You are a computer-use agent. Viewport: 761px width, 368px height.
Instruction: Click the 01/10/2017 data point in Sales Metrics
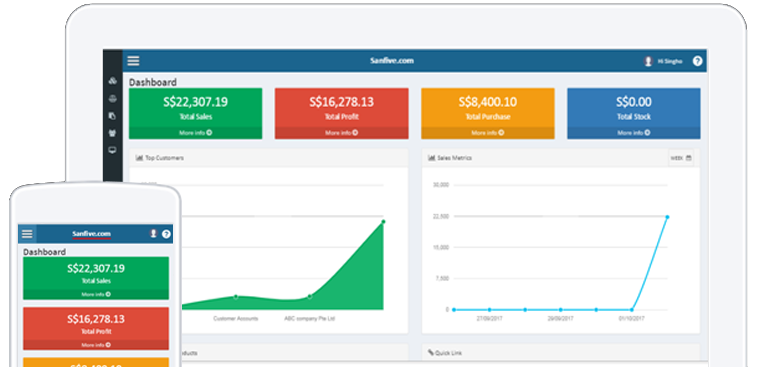click(632, 310)
